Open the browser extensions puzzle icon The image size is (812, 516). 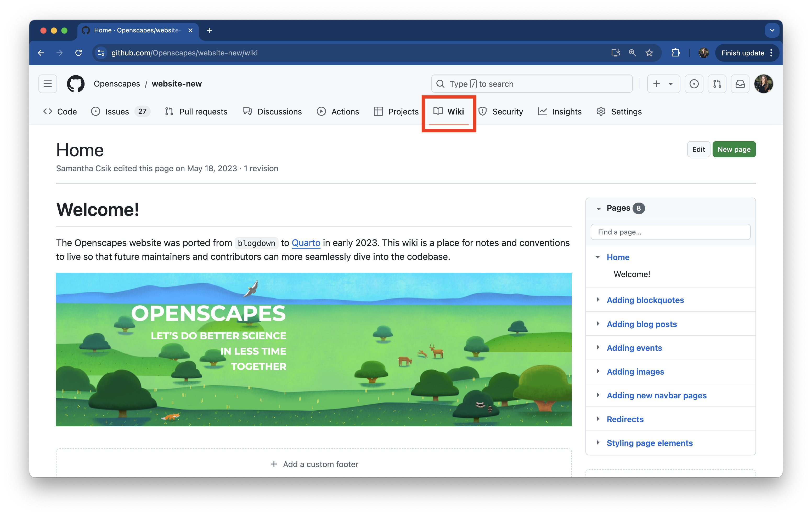[675, 53]
